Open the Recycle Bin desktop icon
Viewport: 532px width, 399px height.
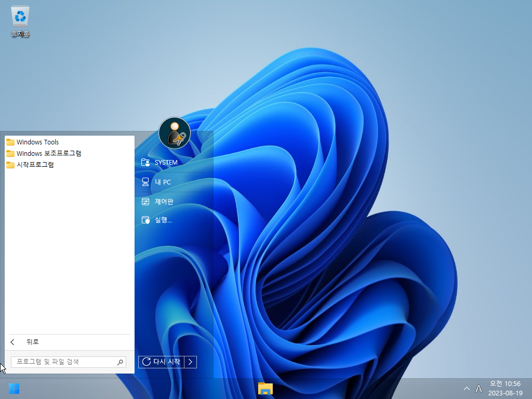click(x=20, y=22)
